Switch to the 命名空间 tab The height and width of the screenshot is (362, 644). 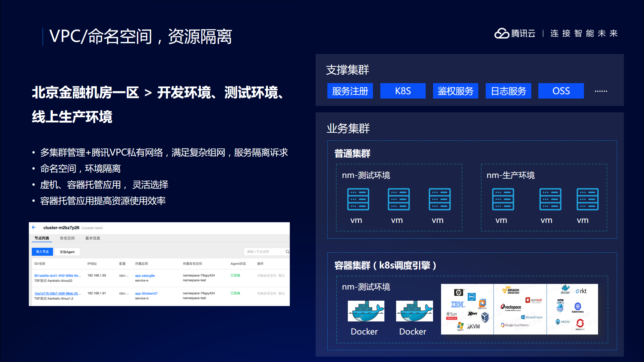point(67,238)
